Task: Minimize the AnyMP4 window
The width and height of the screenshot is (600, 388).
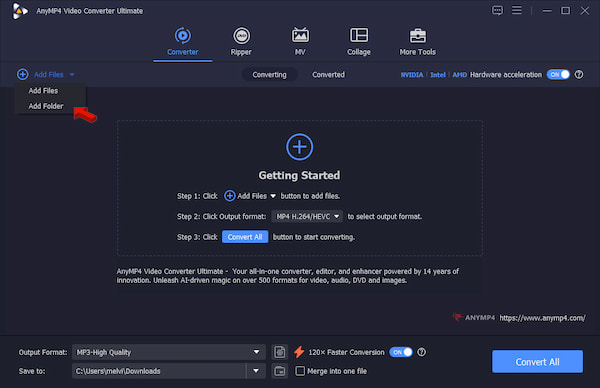Action: pos(547,11)
